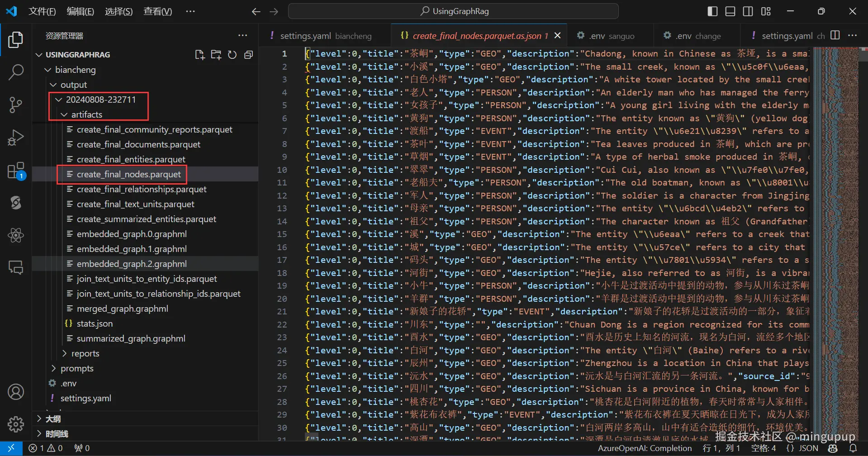Collapse the artifacts folder
Screen dimensions: 868x456
[x=86, y=114]
